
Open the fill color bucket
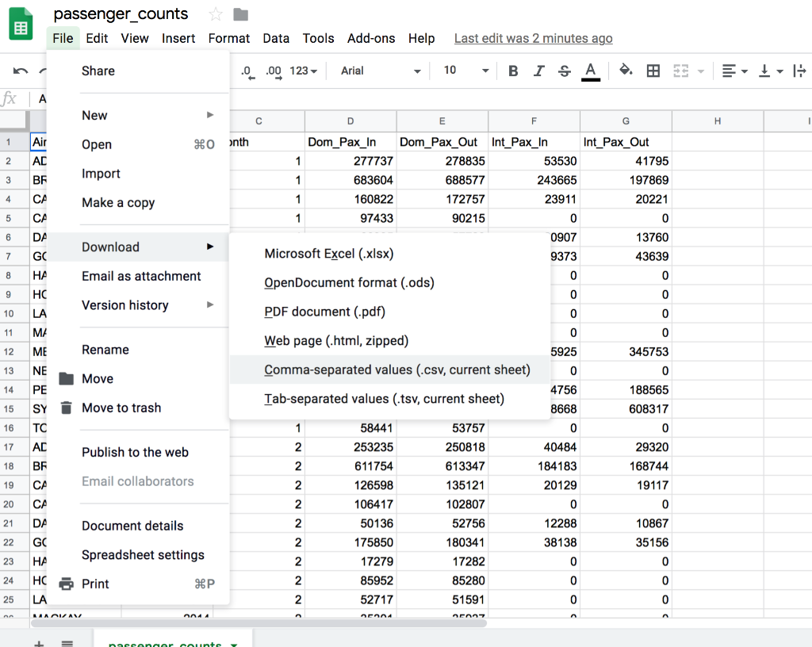pos(626,70)
